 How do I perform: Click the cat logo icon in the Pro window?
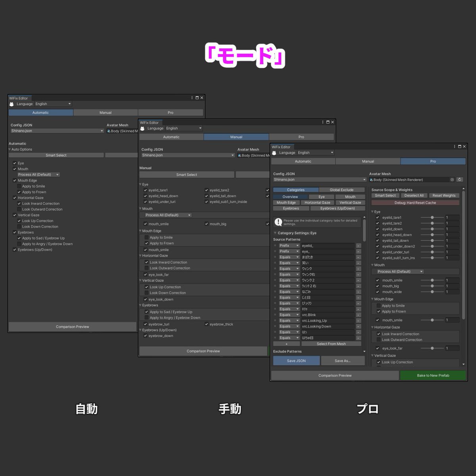(274, 153)
